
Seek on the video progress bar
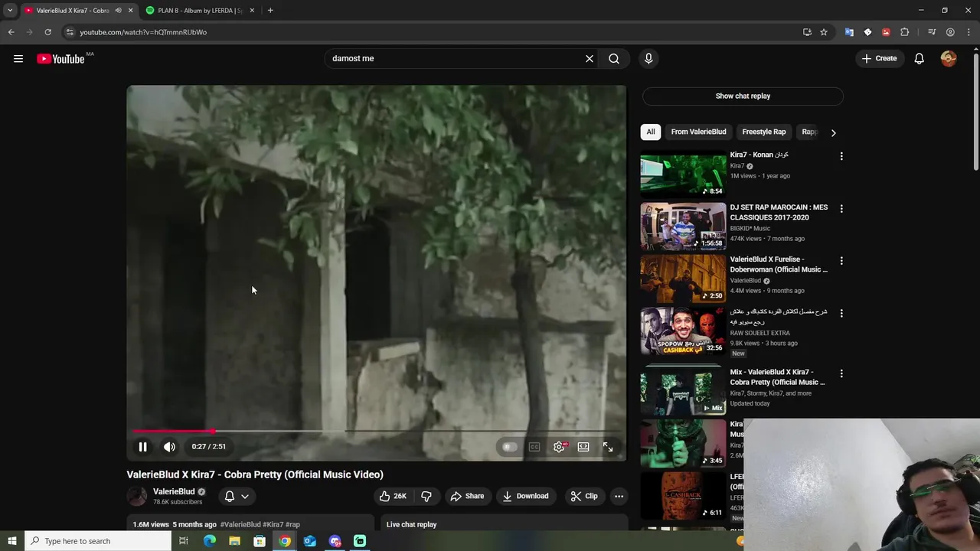(376, 432)
